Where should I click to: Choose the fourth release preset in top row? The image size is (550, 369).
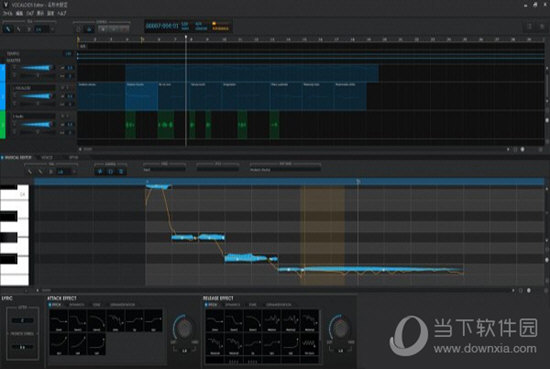272,321
